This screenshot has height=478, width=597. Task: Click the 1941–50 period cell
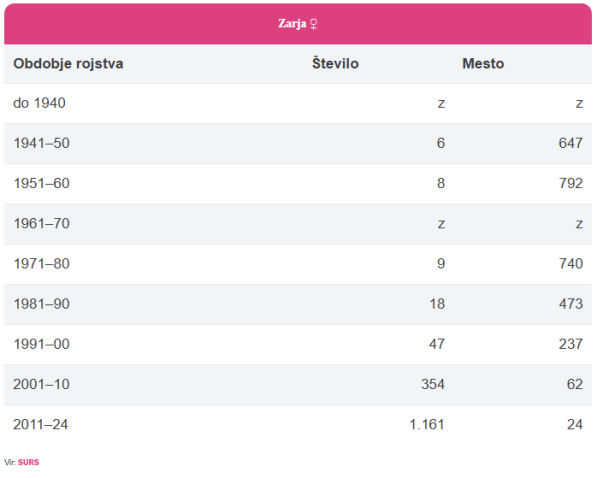42,143
